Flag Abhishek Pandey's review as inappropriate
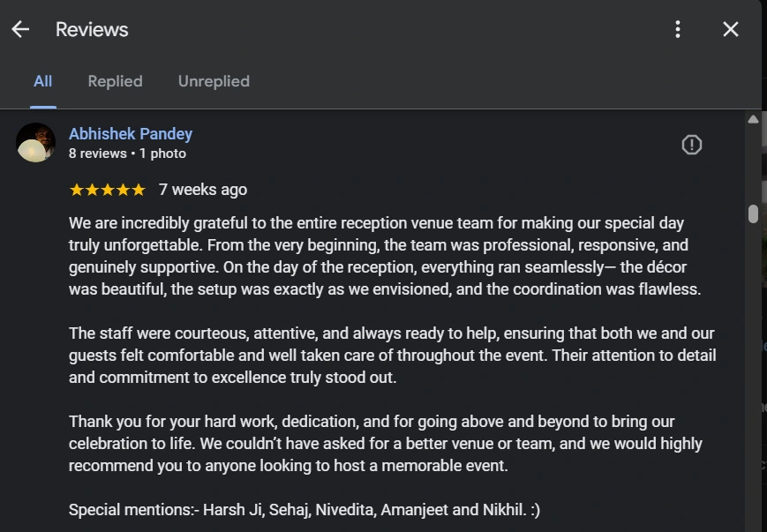 (x=692, y=145)
